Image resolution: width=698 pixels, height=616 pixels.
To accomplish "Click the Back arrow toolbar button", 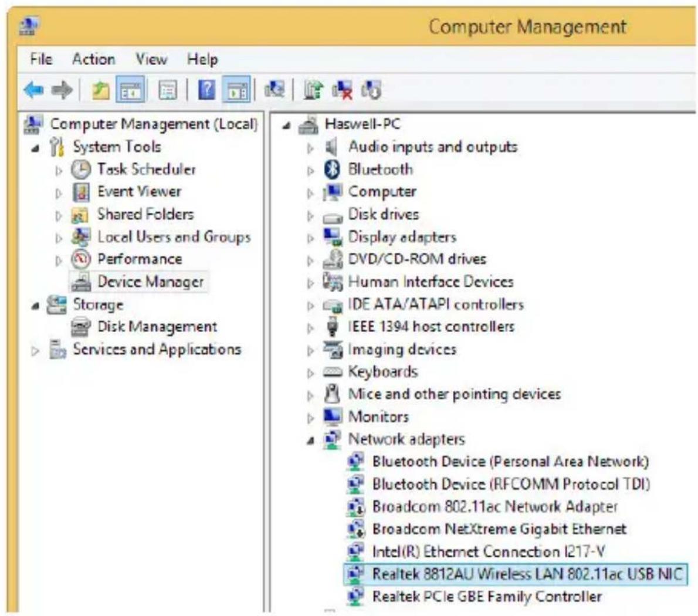I will click(x=34, y=90).
